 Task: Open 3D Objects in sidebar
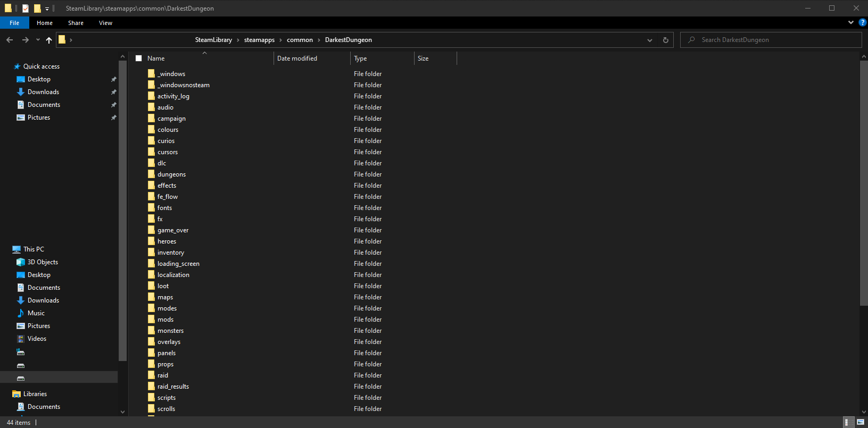click(43, 262)
